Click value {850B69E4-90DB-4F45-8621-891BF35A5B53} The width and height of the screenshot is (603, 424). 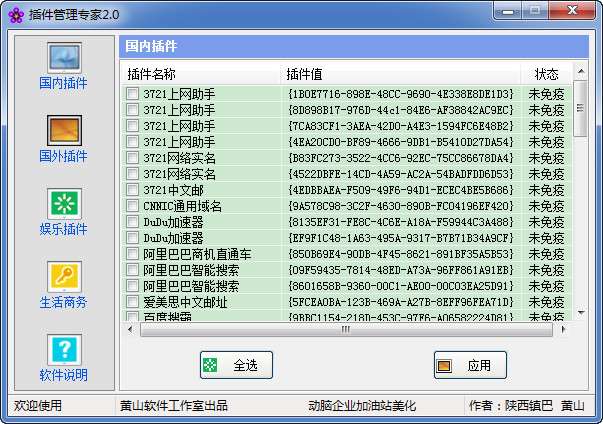[x=401, y=254]
